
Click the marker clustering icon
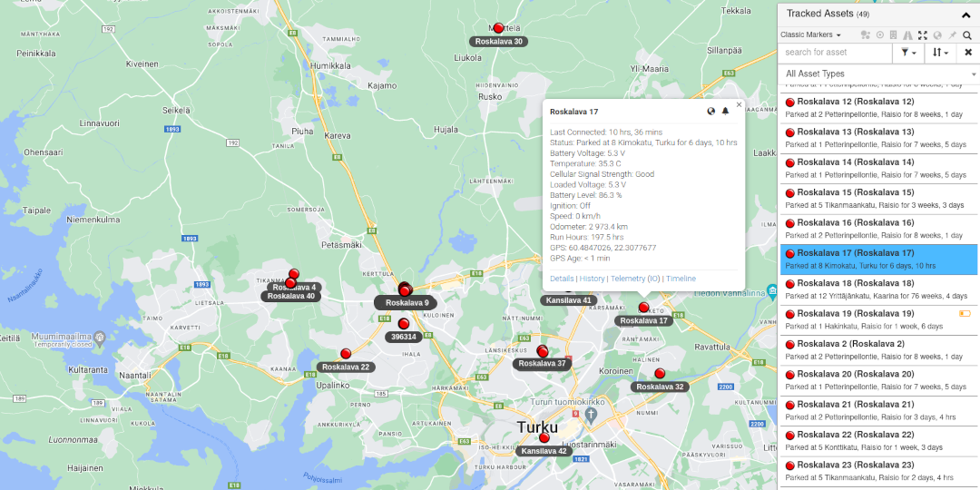(x=865, y=35)
